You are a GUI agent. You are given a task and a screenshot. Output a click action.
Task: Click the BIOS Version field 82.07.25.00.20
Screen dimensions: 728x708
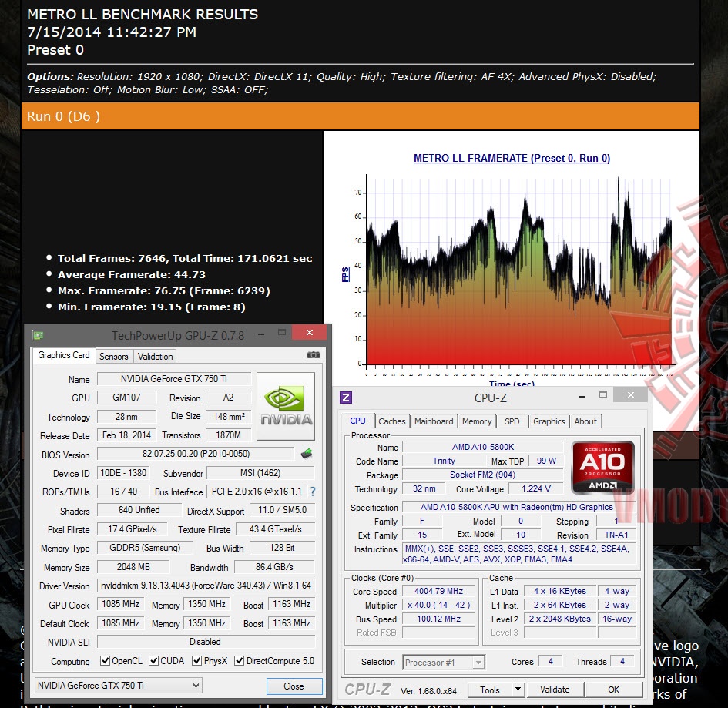(x=196, y=454)
